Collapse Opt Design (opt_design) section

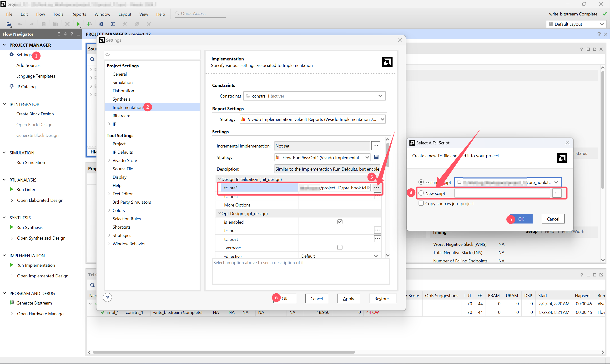[219, 213]
